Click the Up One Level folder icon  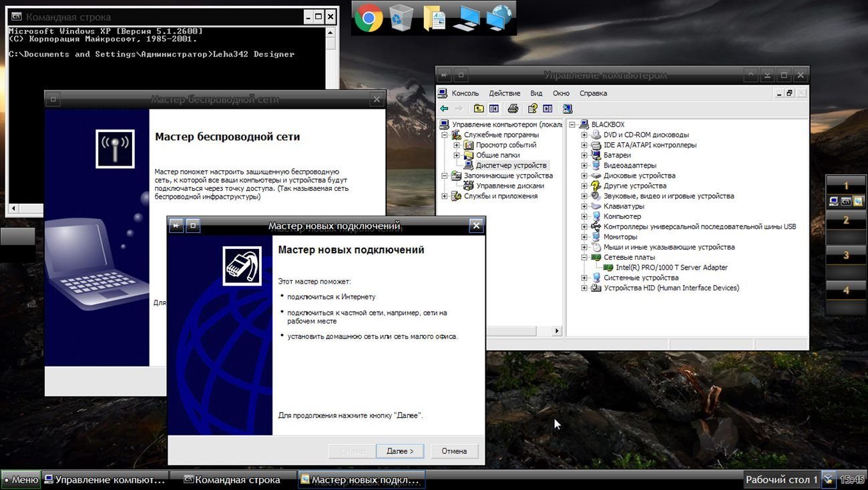coord(479,109)
